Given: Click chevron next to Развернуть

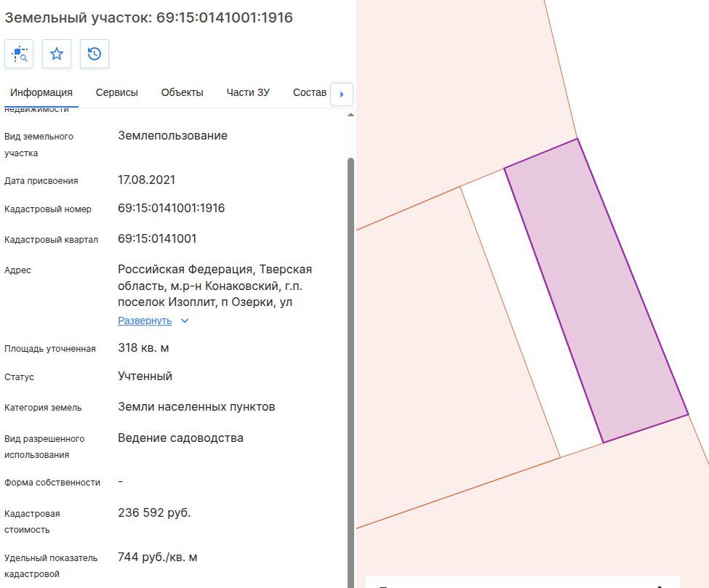Looking at the screenshot, I should 185,321.
